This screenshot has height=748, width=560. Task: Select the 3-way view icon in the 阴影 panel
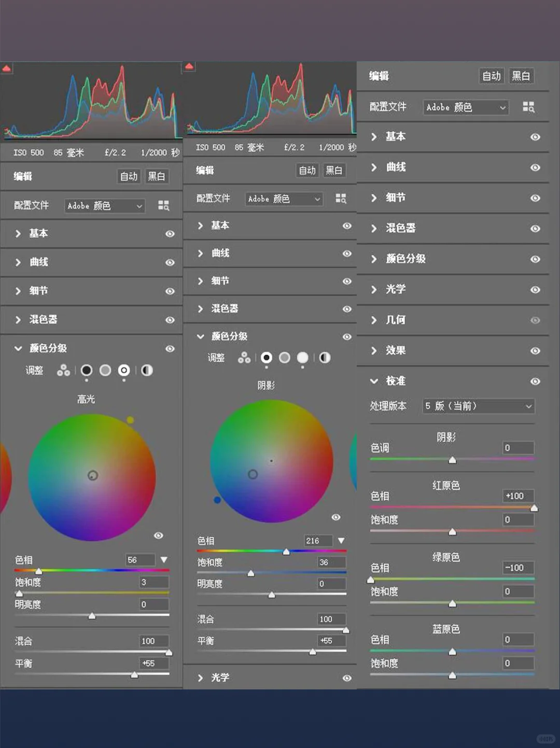244,358
